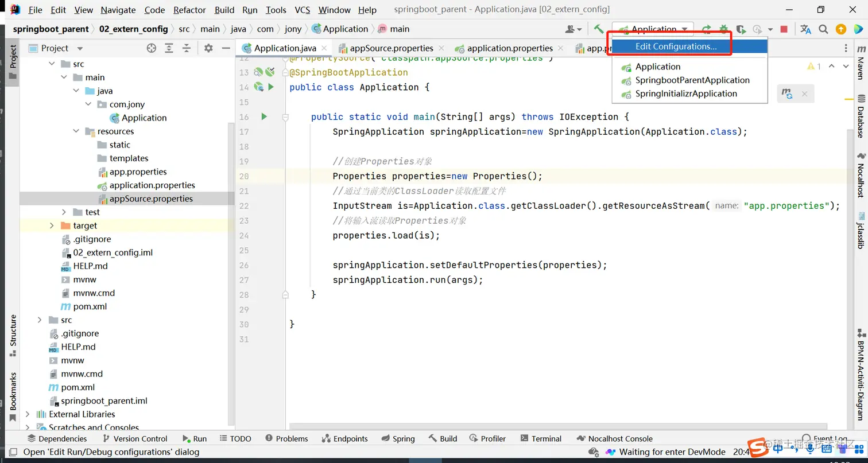Click the green Run icon in toolbar
The width and height of the screenshot is (868, 463).
707,29
